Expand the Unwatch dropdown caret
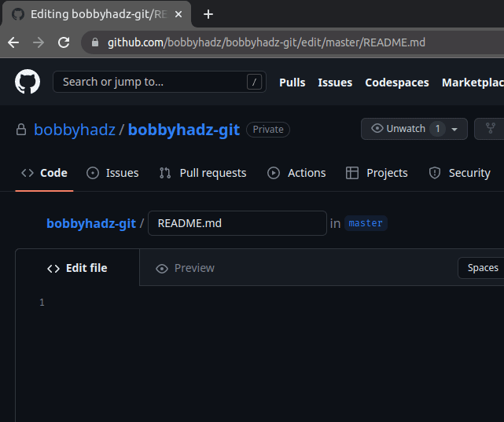 coord(454,130)
